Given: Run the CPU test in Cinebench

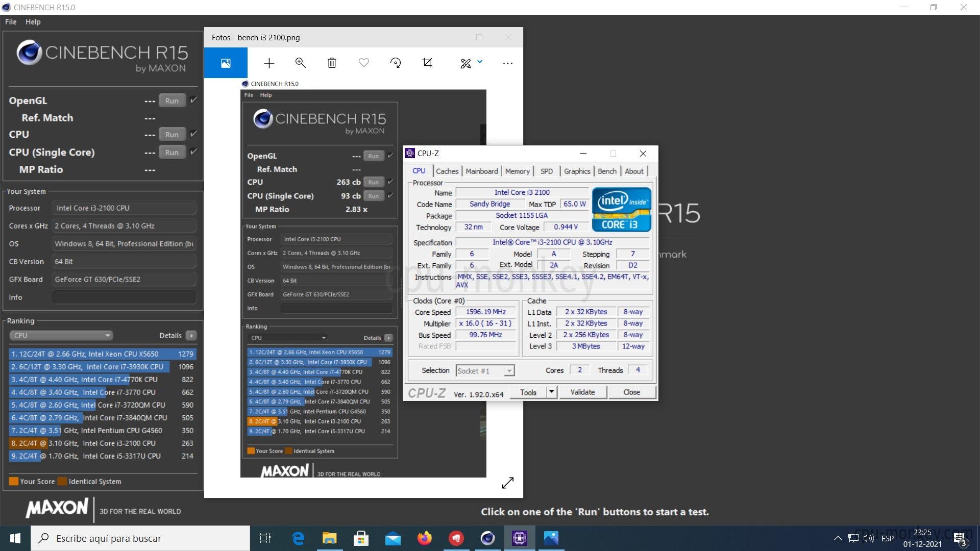Looking at the screenshot, I should point(172,134).
